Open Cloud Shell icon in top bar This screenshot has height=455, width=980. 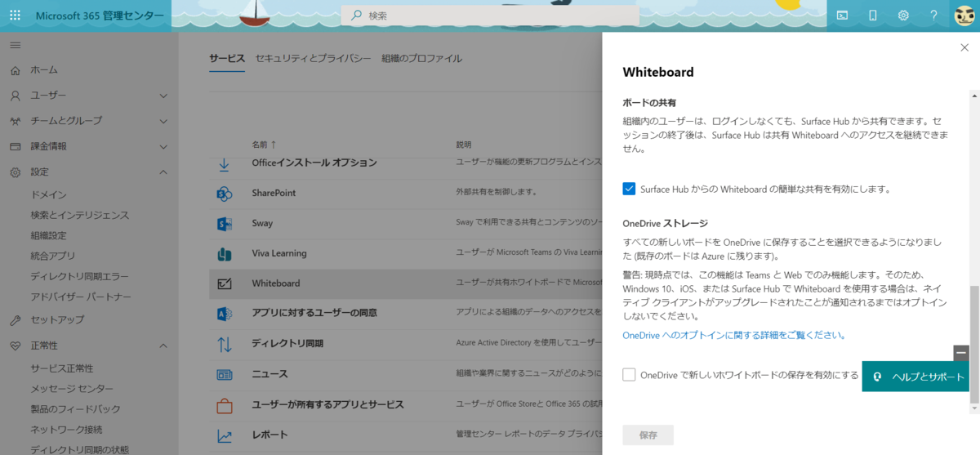pyautogui.click(x=842, y=16)
